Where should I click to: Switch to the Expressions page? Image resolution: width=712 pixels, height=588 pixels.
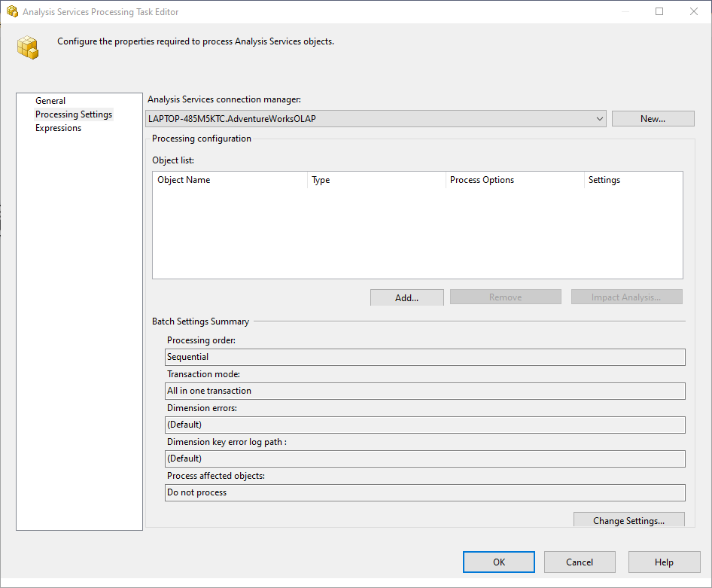[x=58, y=128]
